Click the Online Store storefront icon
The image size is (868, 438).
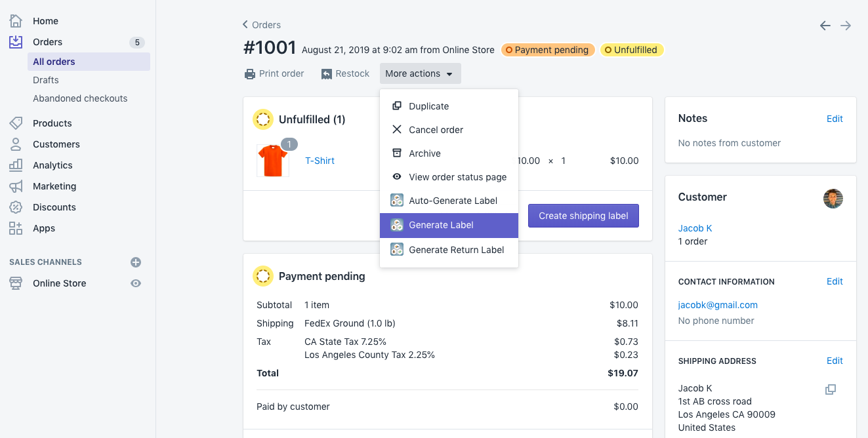click(x=16, y=283)
